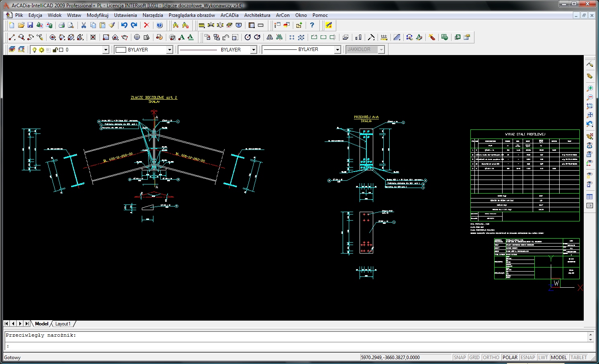Open the Pomoc menu
599x364 pixels.
[x=320, y=15]
